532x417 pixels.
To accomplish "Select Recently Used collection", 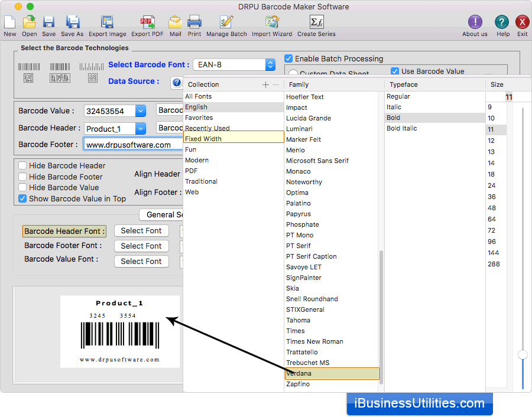I will coord(233,128).
